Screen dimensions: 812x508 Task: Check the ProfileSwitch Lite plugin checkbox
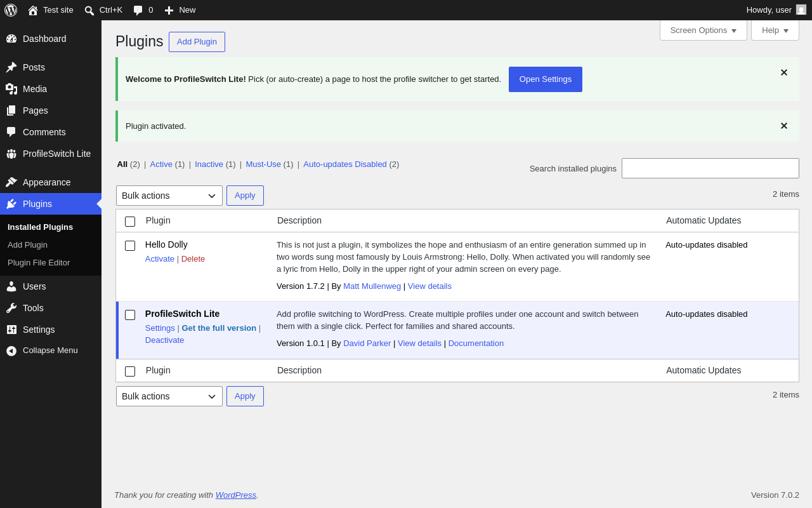point(130,315)
